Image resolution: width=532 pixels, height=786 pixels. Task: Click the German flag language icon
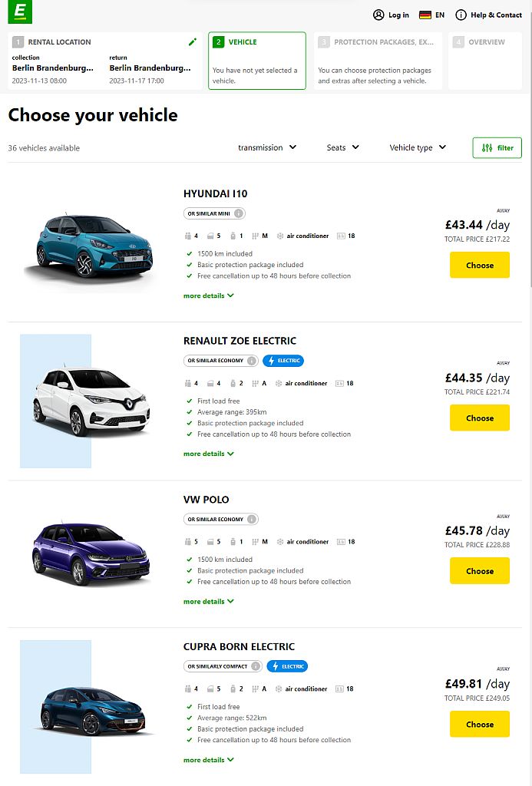[425, 15]
